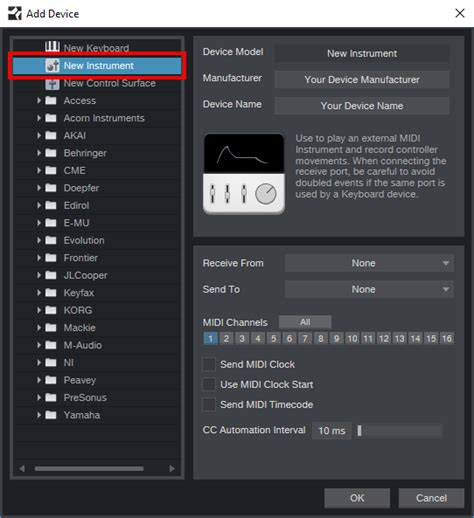This screenshot has width=474, height=518.
Task: Toggle MIDI channel 5
Action: click(273, 338)
